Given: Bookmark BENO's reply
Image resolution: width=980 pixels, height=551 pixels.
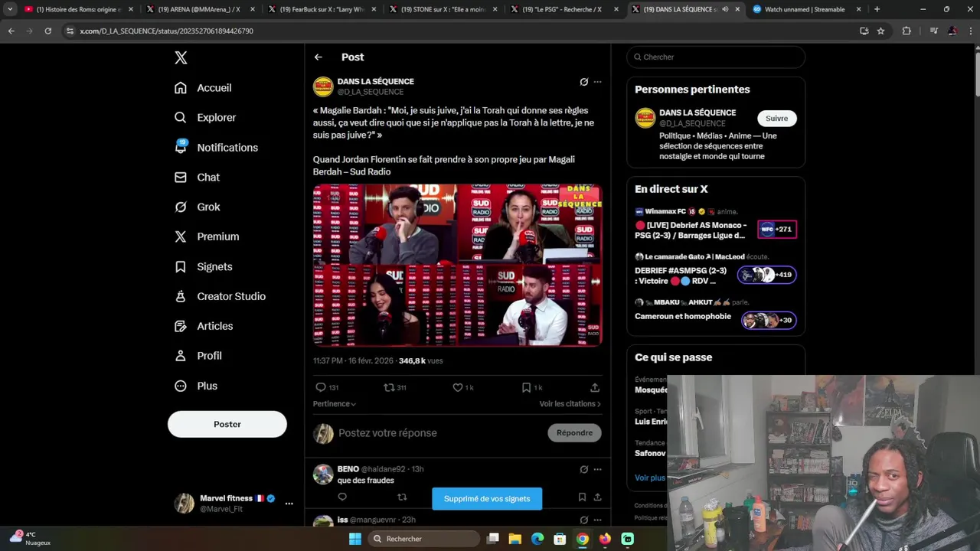Looking at the screenshot, I should 582,497.
